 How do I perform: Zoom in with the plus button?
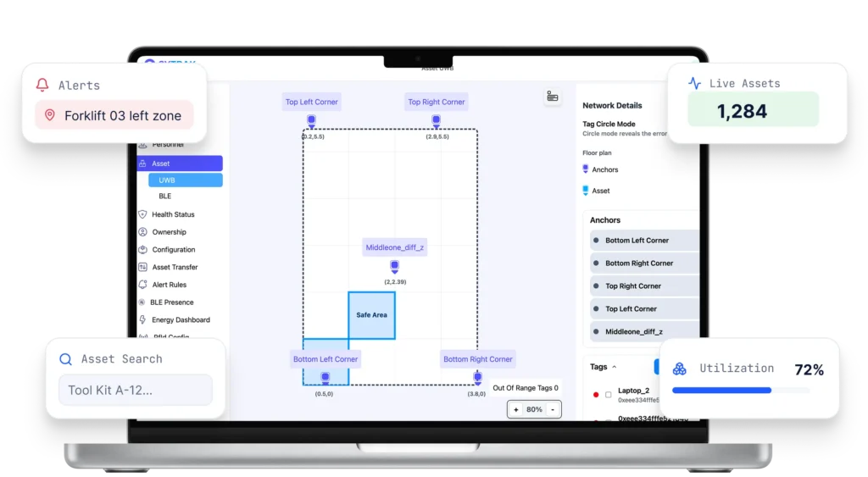click(516, 409)
